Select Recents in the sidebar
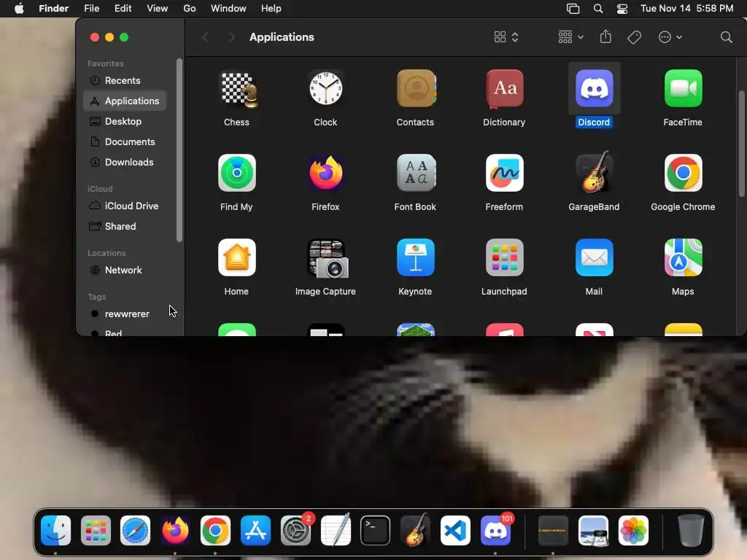747x560 pixels. 125,80
